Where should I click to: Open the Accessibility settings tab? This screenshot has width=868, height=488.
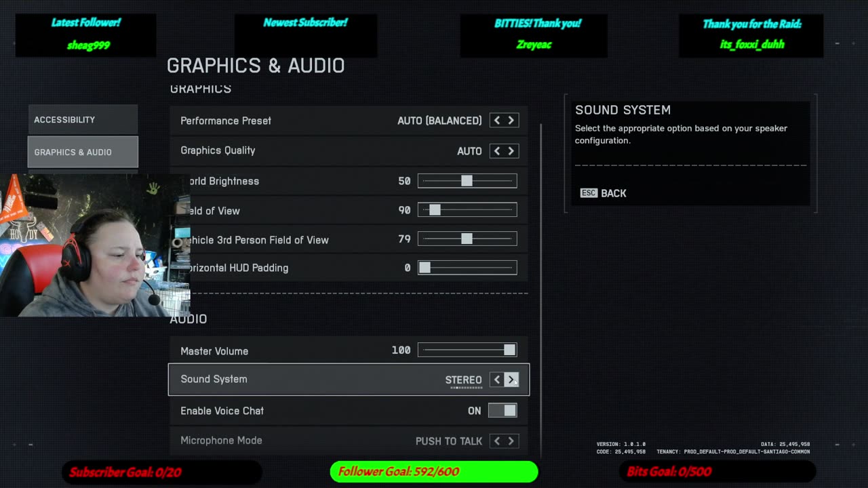click(x=83, y=119)
